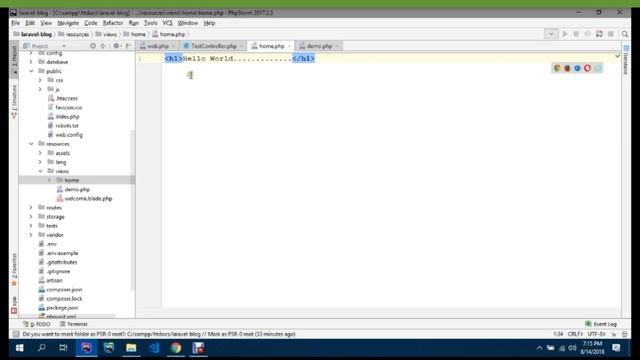Click the update project VCS icon

tap(599, 34)
